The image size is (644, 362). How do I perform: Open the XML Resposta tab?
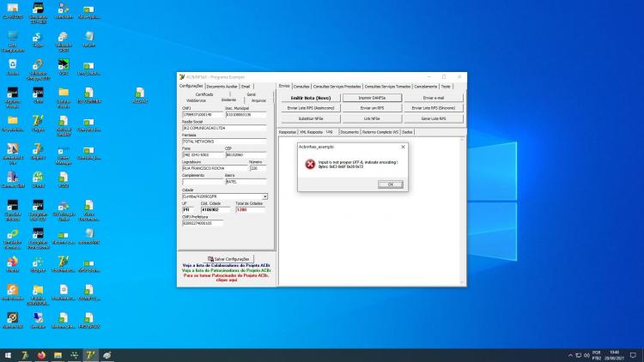point(311,132)
